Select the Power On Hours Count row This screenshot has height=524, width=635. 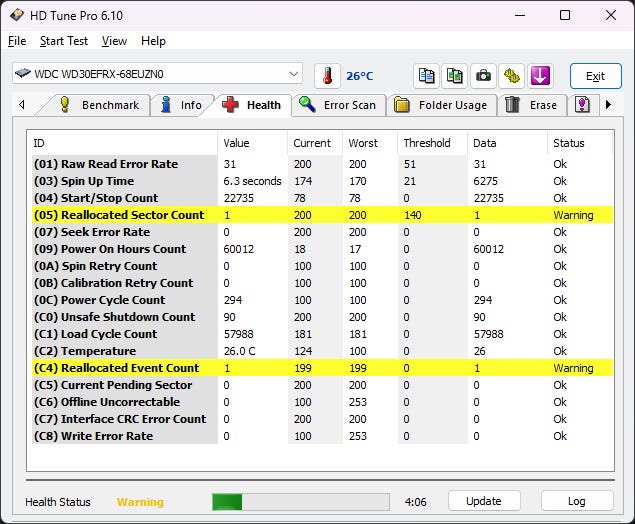[322, 249]
